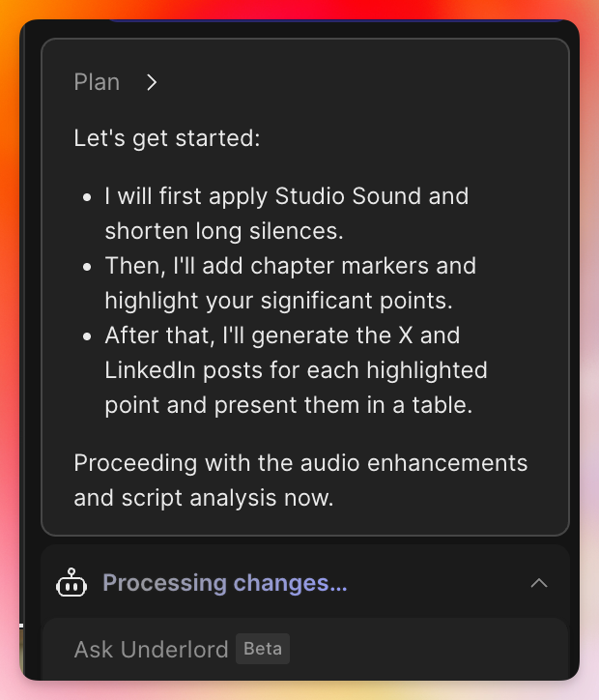Expand the Plan section chevron
The width and height of the screenshot is (599, 700).
152,82
